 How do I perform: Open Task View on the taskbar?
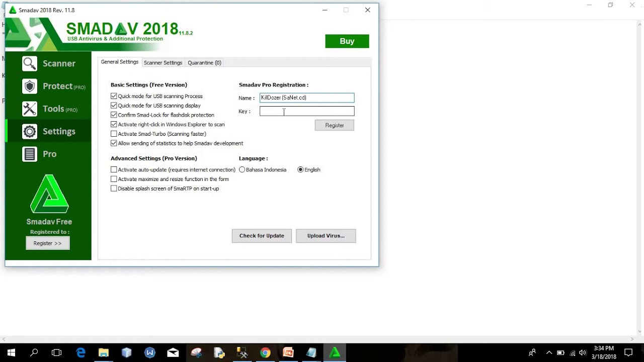tap(56, 353)
